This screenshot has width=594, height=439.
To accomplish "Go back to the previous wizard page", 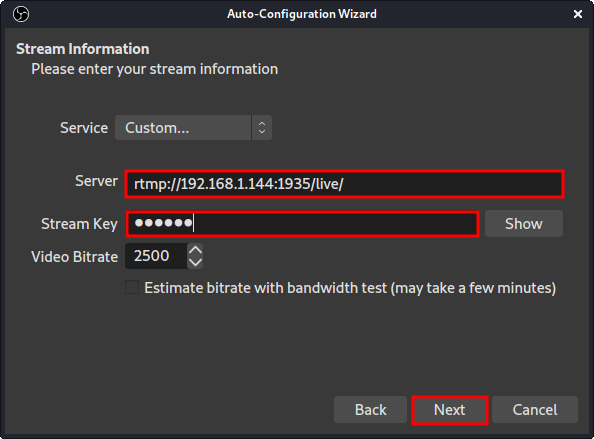I will tap(370, 410).
